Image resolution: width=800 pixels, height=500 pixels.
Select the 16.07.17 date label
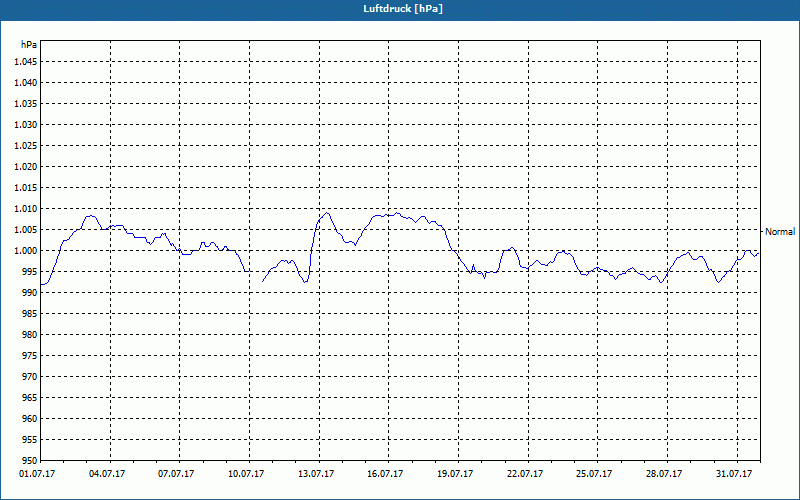click(385, 474)
